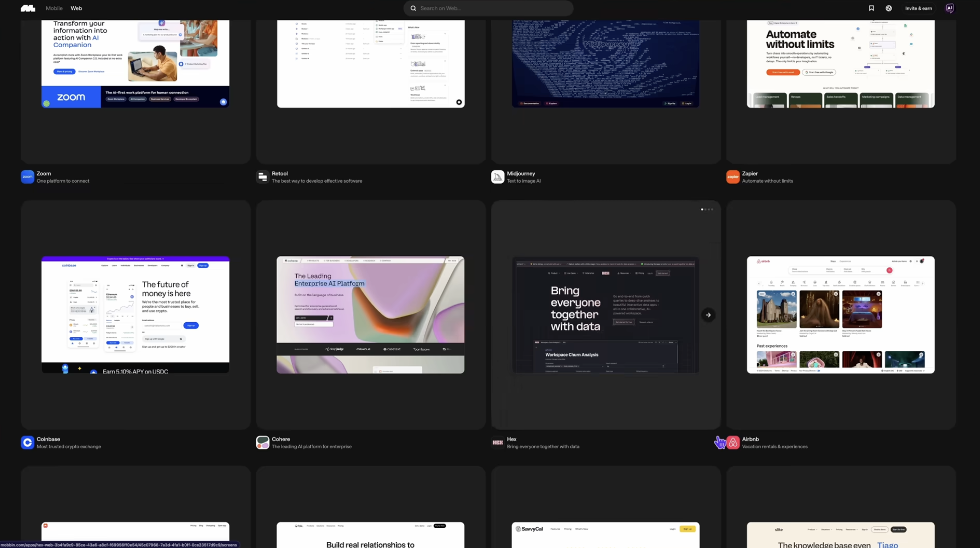Viewport: 980px width, 548px height.
Task: Click the magnifier icon in the search bar
Action: tap(413, 8)
